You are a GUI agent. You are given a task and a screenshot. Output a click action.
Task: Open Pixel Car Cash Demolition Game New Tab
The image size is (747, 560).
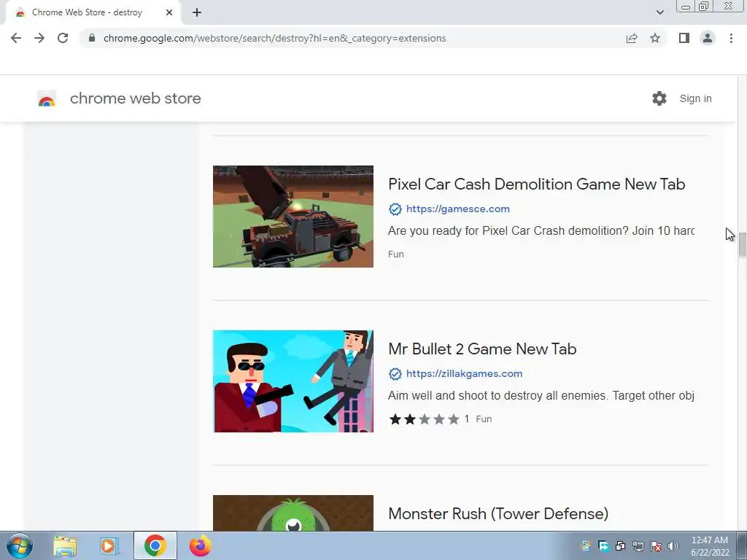(536, 184)
